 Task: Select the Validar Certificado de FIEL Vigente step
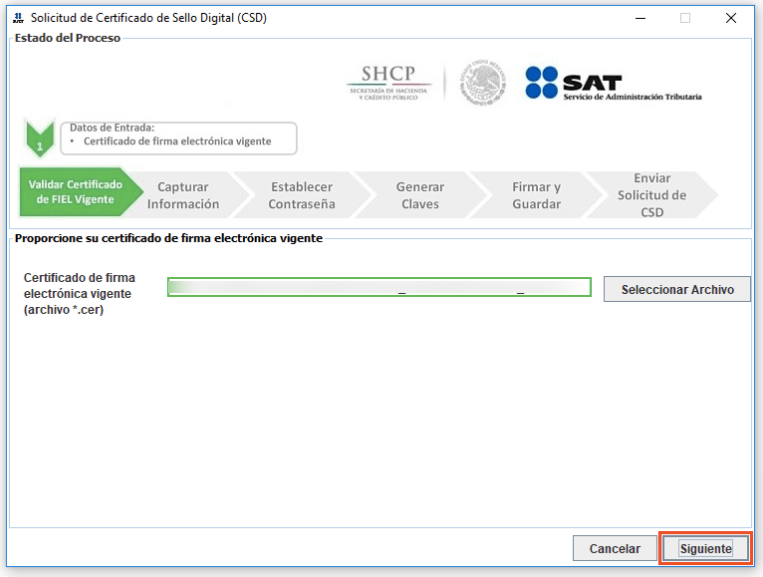click(75, 192)
